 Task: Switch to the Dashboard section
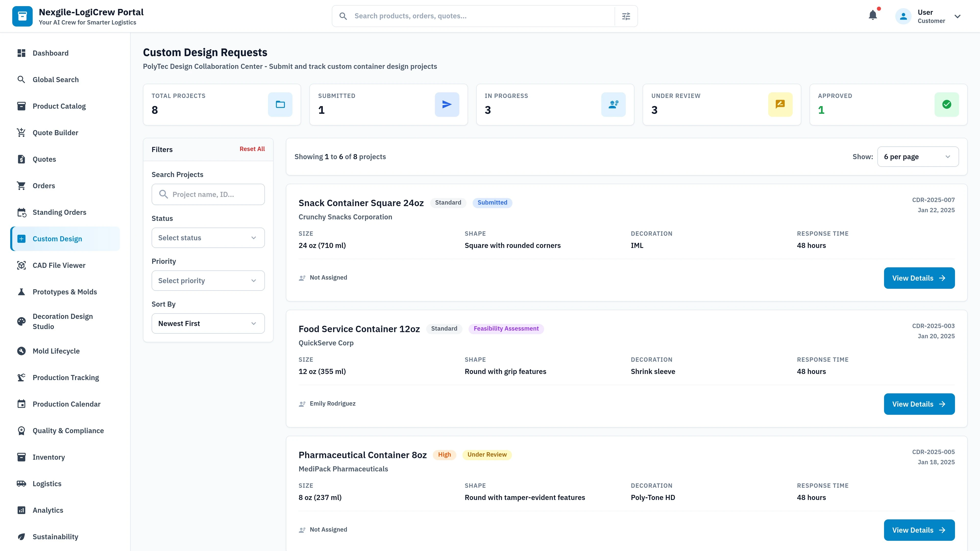click(x=51, y=53)
